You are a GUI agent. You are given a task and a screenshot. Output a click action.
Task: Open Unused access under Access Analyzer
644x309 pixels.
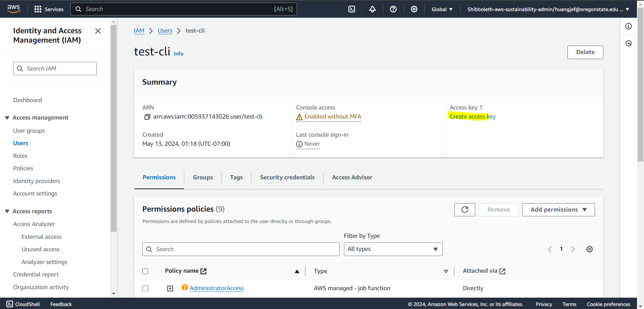[x=41, y=249]
